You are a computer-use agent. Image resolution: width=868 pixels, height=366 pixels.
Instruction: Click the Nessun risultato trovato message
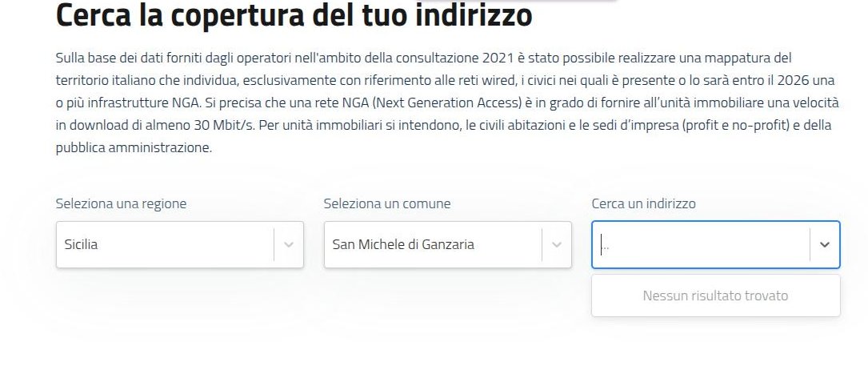[715, 296]
